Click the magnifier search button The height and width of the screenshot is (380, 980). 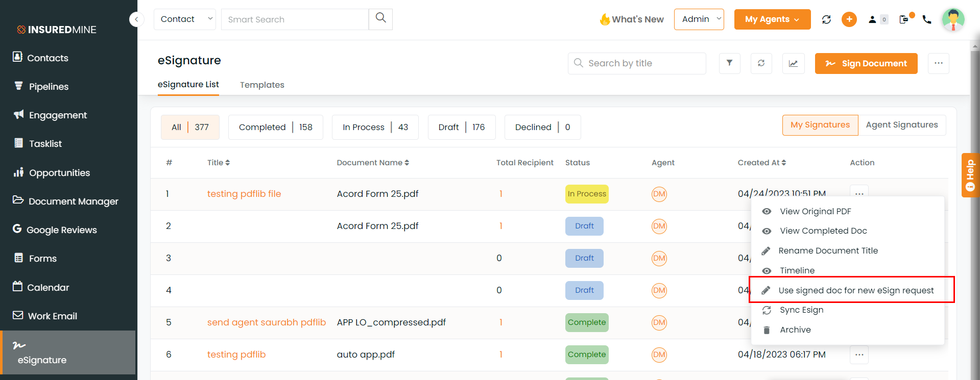pyautogui.click(x=380, y=19)
